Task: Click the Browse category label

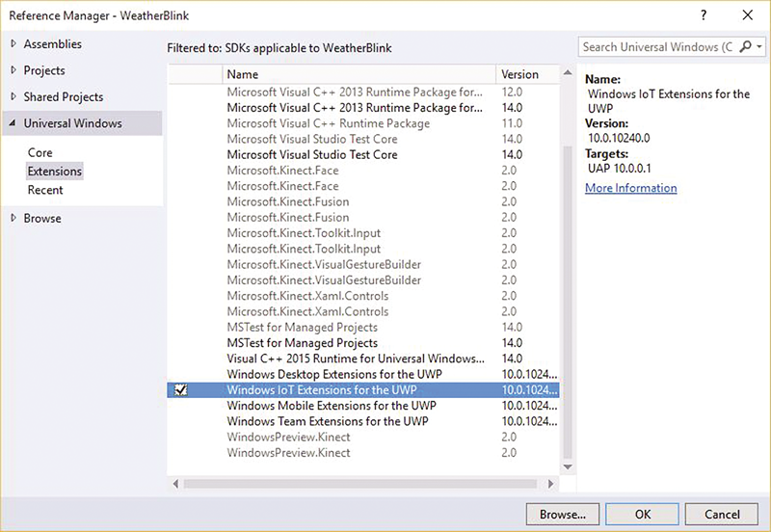Action: [x=42, y=218]
